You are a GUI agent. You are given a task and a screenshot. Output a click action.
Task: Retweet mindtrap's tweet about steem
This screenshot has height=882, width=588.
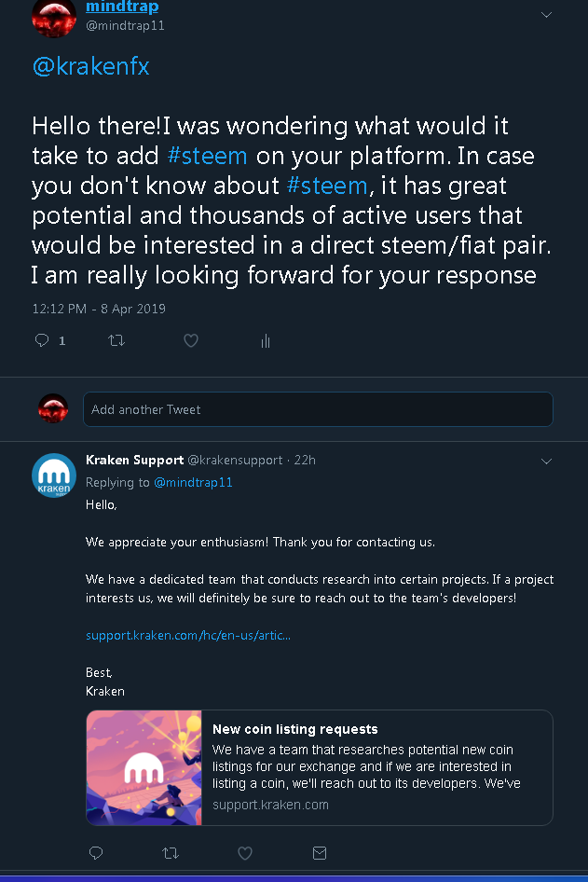click(x=116, y=340)
